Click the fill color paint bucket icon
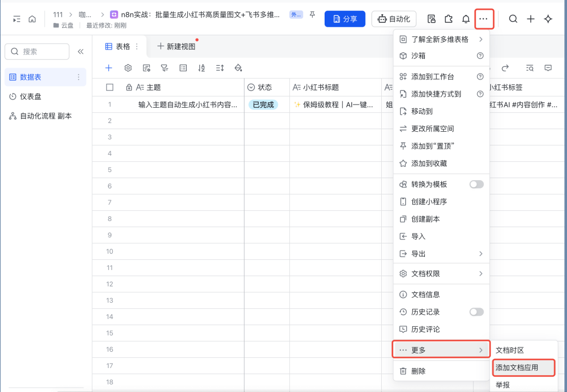 coord(238,68)
